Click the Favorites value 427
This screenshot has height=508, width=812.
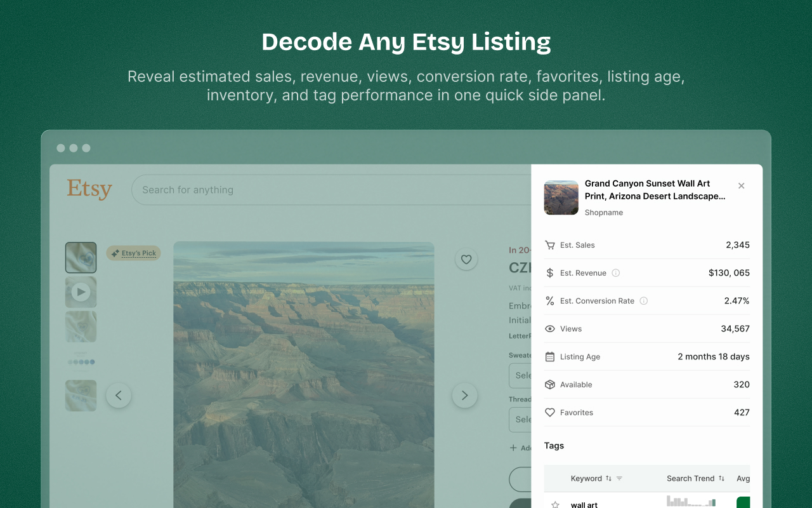[742, 413]
